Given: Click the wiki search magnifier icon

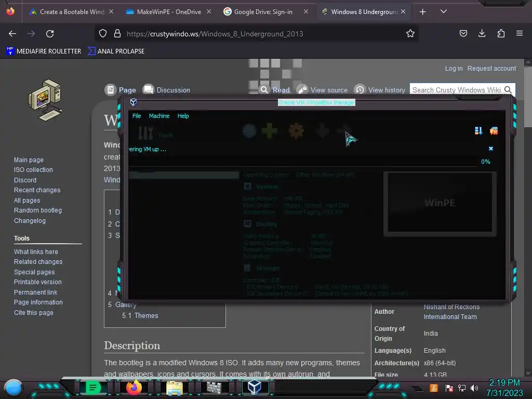Looking at the screenshot, I should [x=508, y=90].
